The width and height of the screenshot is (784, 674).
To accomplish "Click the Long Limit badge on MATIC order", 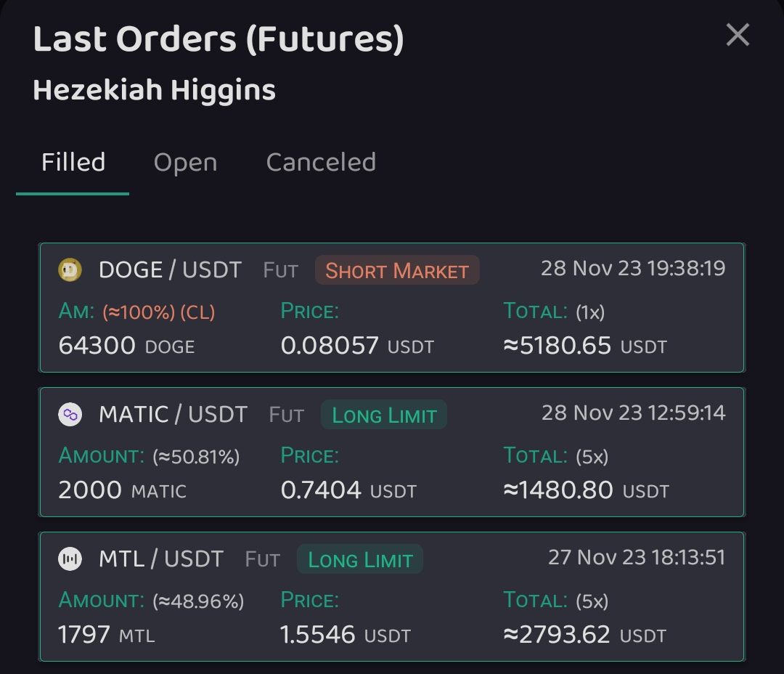I will tap(384, 415).
